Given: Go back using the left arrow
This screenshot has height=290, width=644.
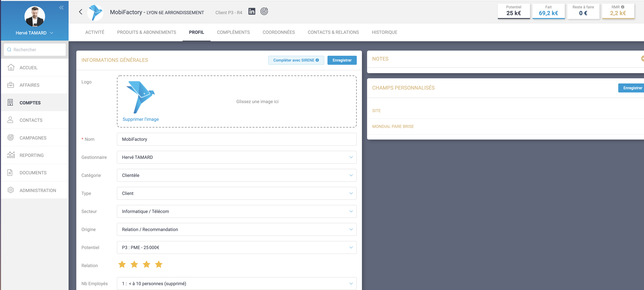Looking at the screenshot, I should pyautogui.click(x=80, y=12).
